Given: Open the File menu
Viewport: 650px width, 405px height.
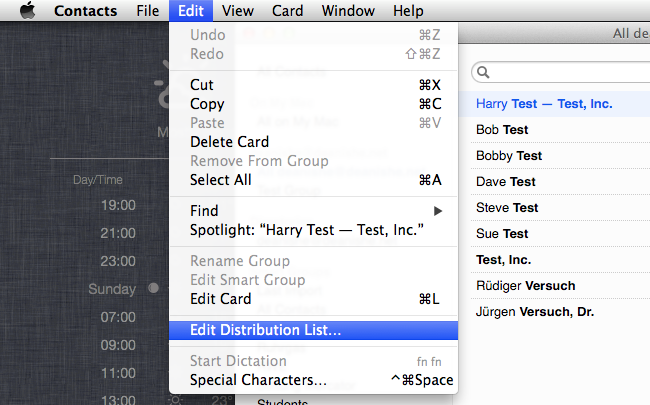Looking at the screenshot, I should [x=148, y=11].
